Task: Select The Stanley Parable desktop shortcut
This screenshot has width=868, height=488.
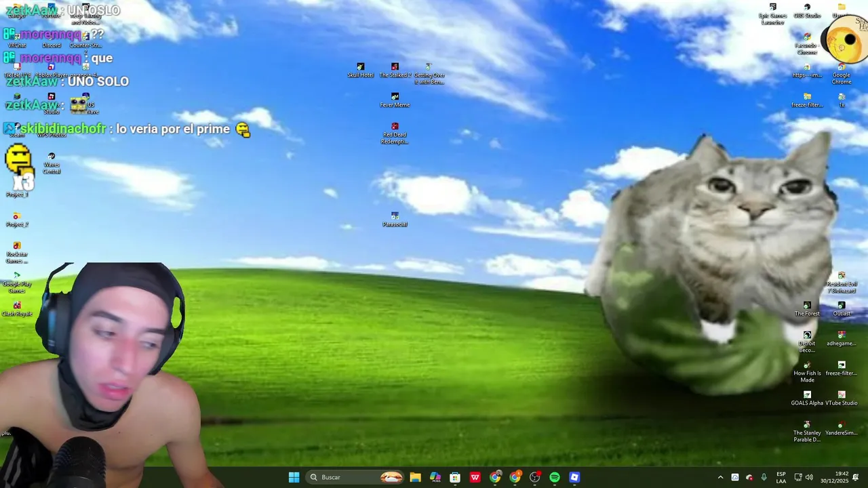Action: click(807, 432)
